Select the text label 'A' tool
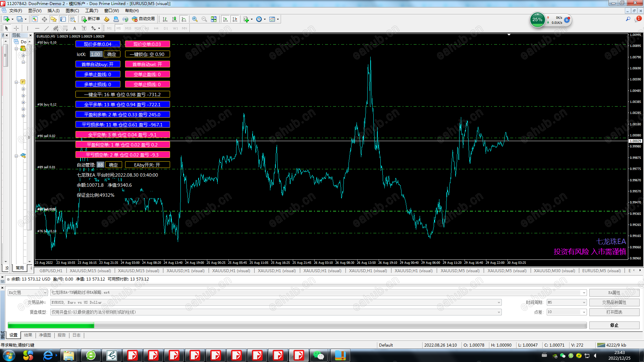 pos(74,28)
